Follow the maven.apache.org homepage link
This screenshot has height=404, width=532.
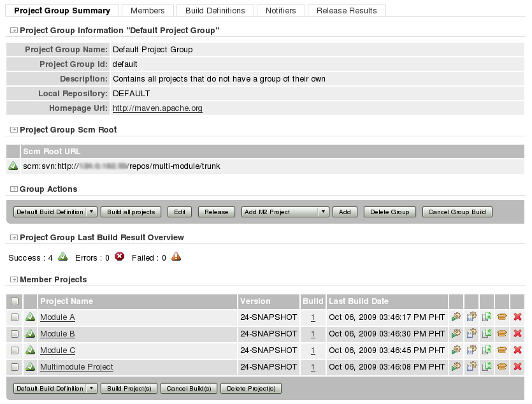point(157,108)
